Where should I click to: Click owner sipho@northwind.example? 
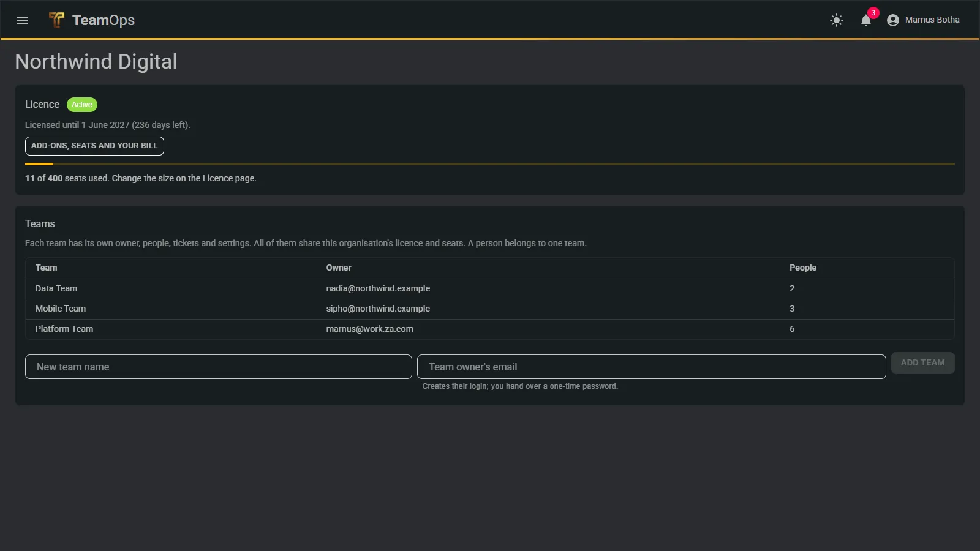[378, 309]
